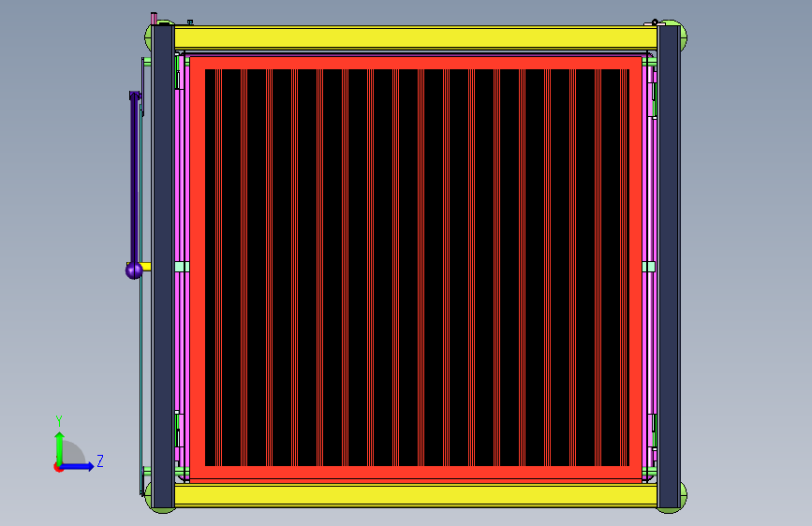Select the short yellow shaft beside the purple knob

146,267
